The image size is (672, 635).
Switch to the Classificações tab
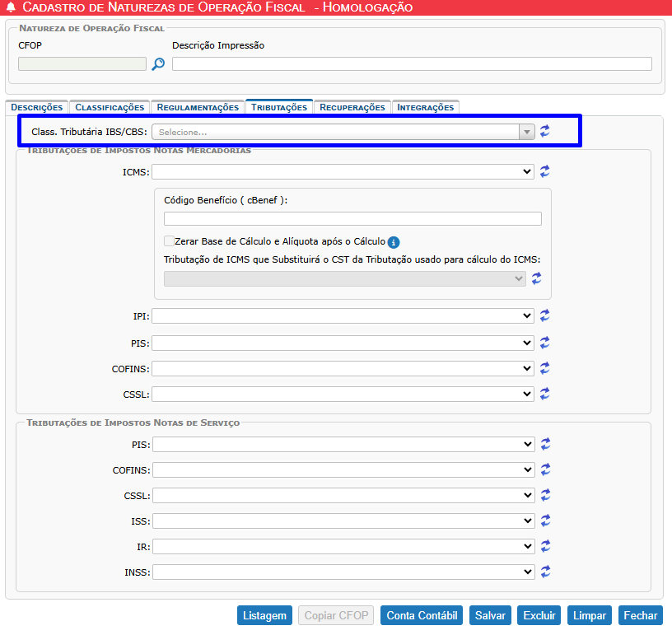pos(110,107)
